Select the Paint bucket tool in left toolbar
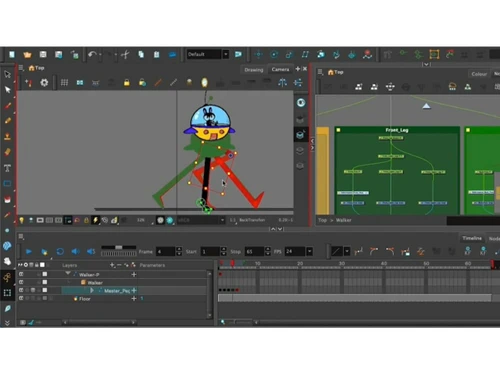 (x=7, y=199)
